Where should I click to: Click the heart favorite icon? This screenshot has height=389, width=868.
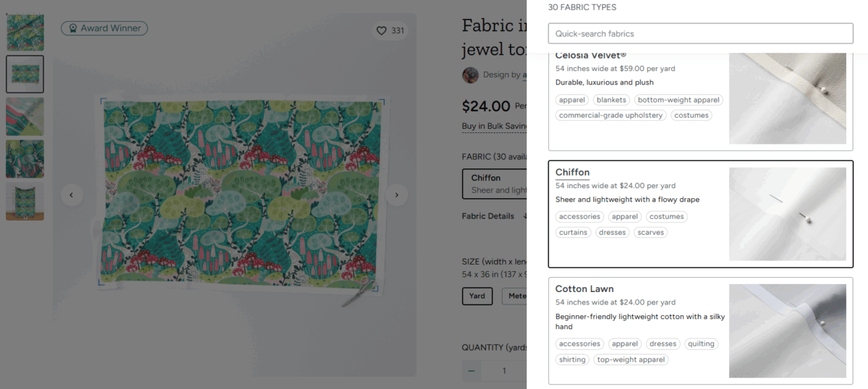click(381, 30)
